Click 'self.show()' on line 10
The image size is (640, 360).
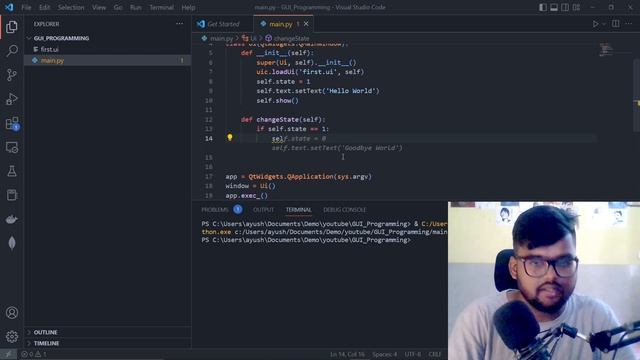(x=278, y=100)
